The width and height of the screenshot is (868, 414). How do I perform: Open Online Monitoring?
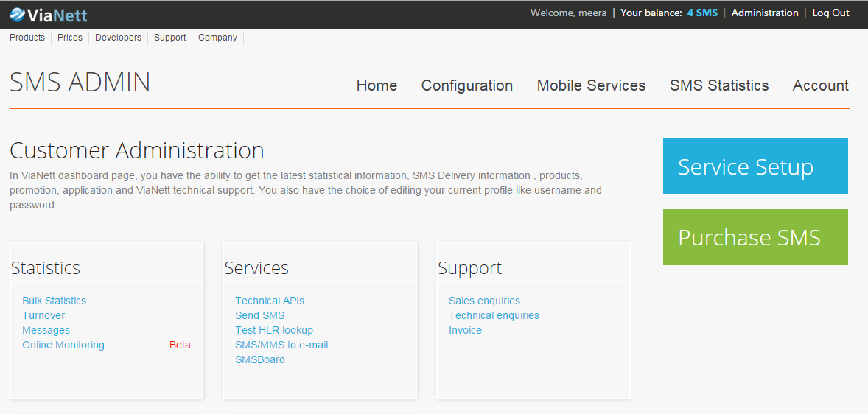63,345
